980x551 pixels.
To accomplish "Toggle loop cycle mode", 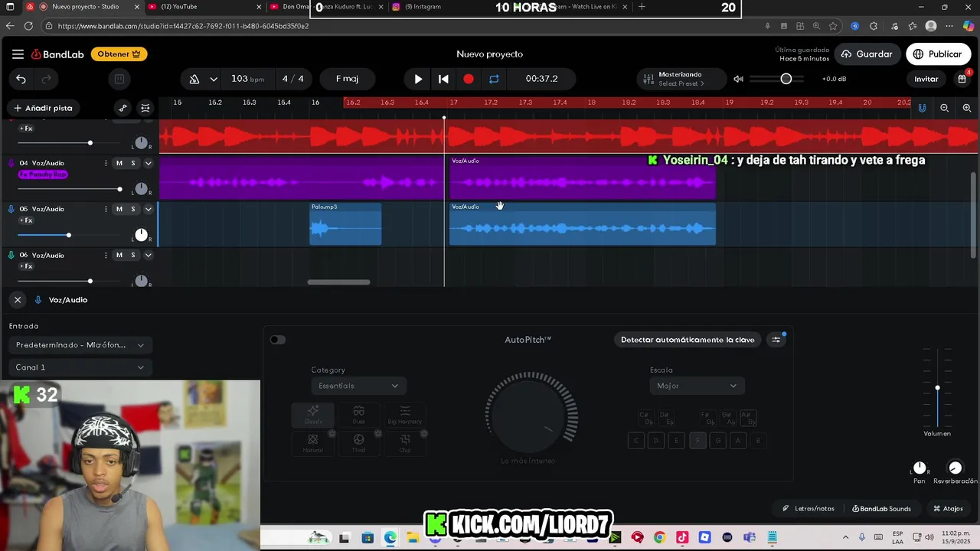I will 494,79.
